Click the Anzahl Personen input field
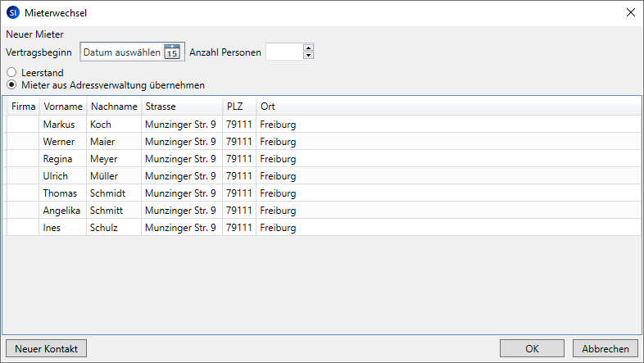This screenshot has height=363, width=644. coord(283,52)
